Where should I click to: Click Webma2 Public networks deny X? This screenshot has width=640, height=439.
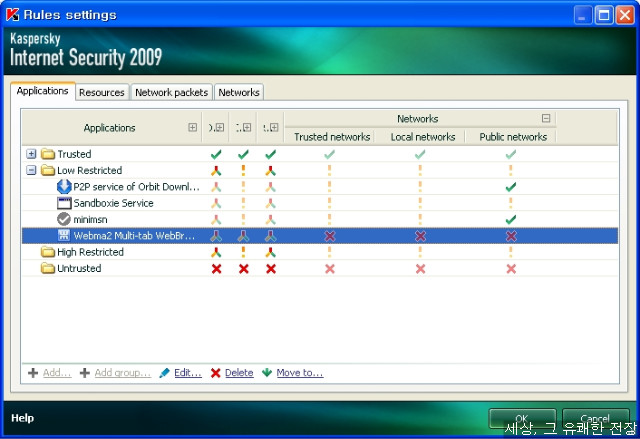click(x=511, y=236)
